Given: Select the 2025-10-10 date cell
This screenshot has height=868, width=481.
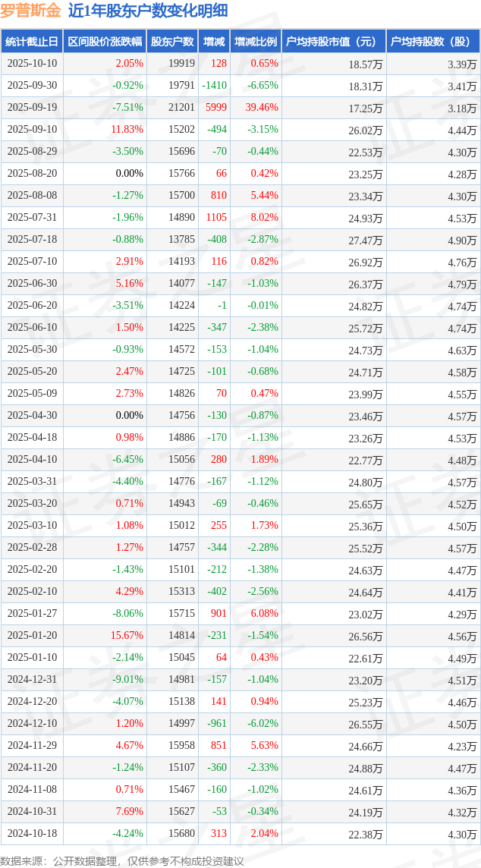Looking at the screenshot, I should (x=32, y=64).
